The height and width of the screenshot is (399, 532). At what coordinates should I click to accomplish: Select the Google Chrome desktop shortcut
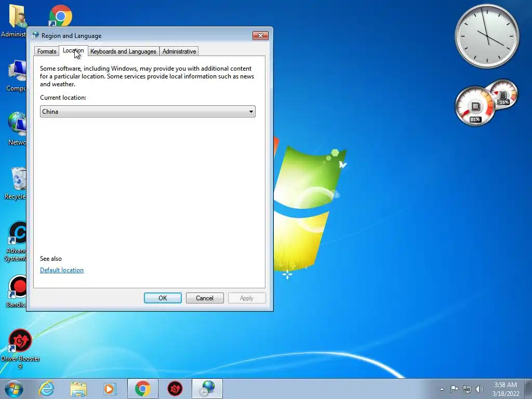coord(60,15)
